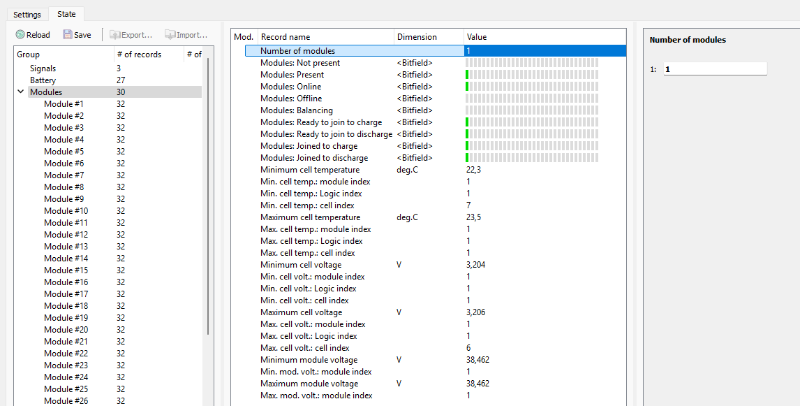Click the 3,204 voltage value
Screen dimensions: 800x406
(x=476, y=265)
